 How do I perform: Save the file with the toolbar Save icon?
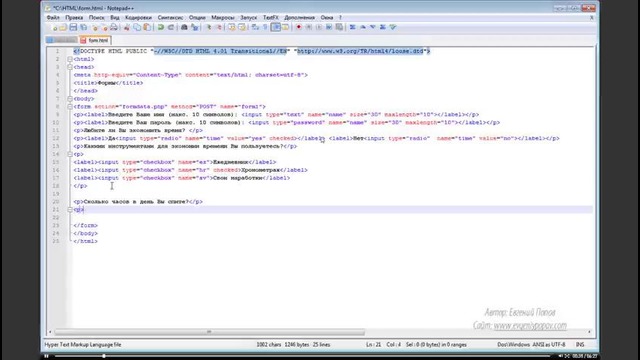click(73, 27)
